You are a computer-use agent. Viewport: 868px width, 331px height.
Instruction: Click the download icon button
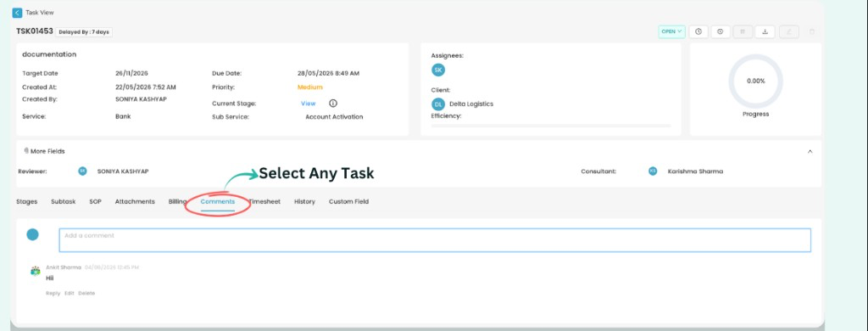(x=765, y=31)
